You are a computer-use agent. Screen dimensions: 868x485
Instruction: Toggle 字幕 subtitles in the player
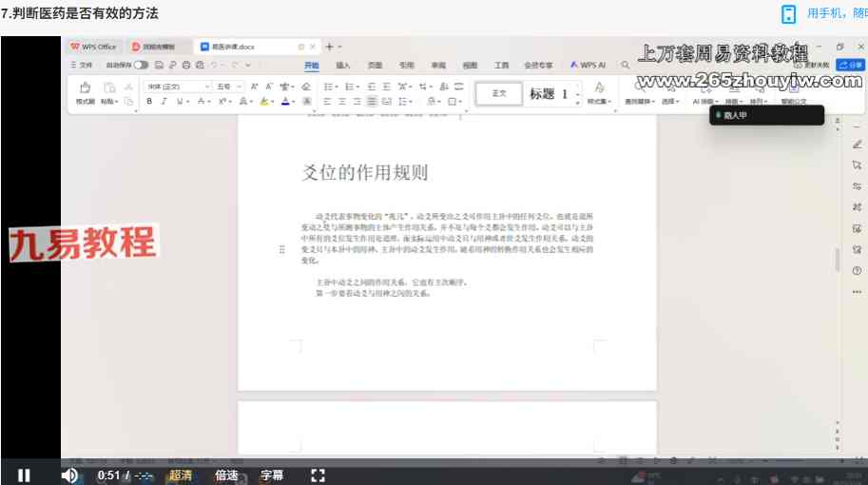pos(272,475)
